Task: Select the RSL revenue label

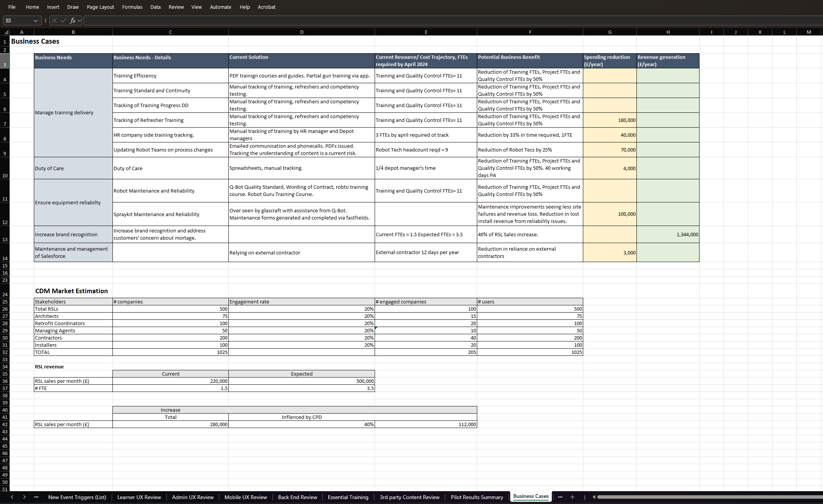Action: [x=49, y=367]
